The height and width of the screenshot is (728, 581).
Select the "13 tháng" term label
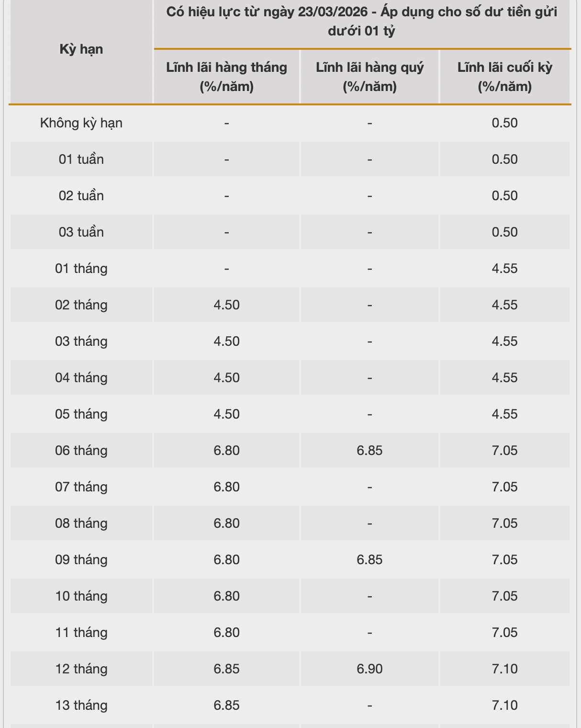point(81,705)
